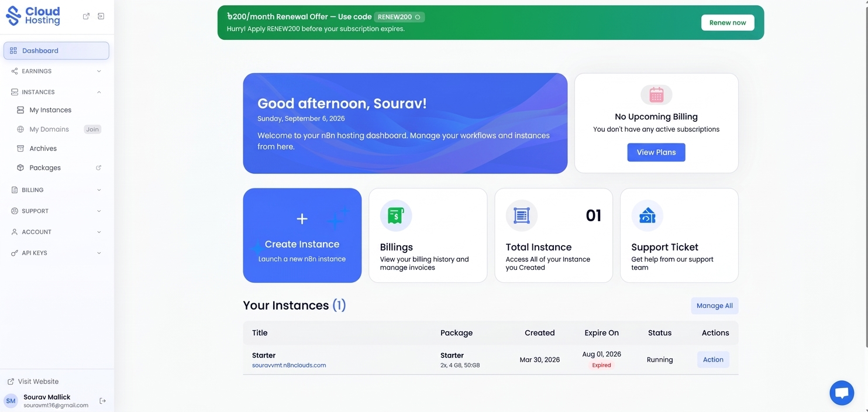The width and height of the screenshot is (868, 412).
Task: Click the sidebar collapse icon in header
Action: tap(101, 16)
